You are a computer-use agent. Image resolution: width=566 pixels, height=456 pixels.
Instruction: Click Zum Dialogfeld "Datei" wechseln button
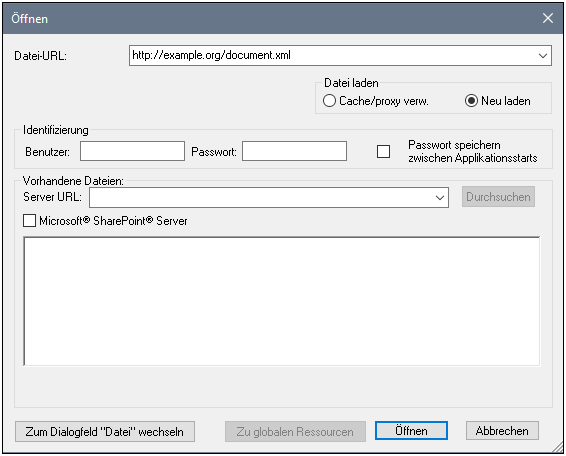click(105, 431)
